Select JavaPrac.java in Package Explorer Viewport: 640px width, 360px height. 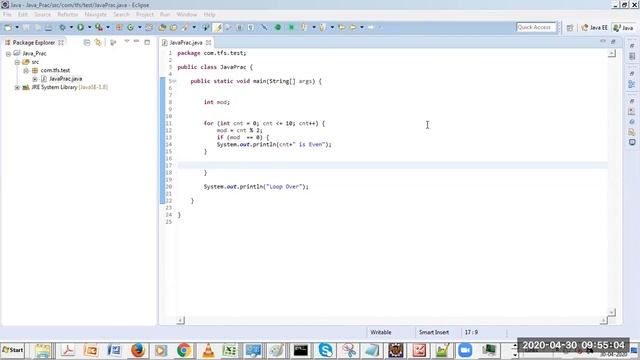coord(65,79)
